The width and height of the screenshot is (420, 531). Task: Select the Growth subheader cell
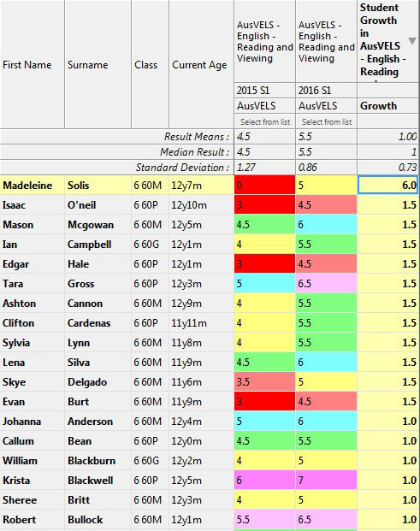[387, 106]
